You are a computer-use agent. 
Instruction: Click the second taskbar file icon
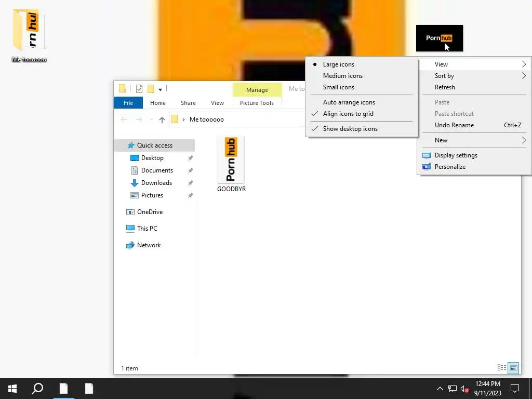(x=89, y=389)
